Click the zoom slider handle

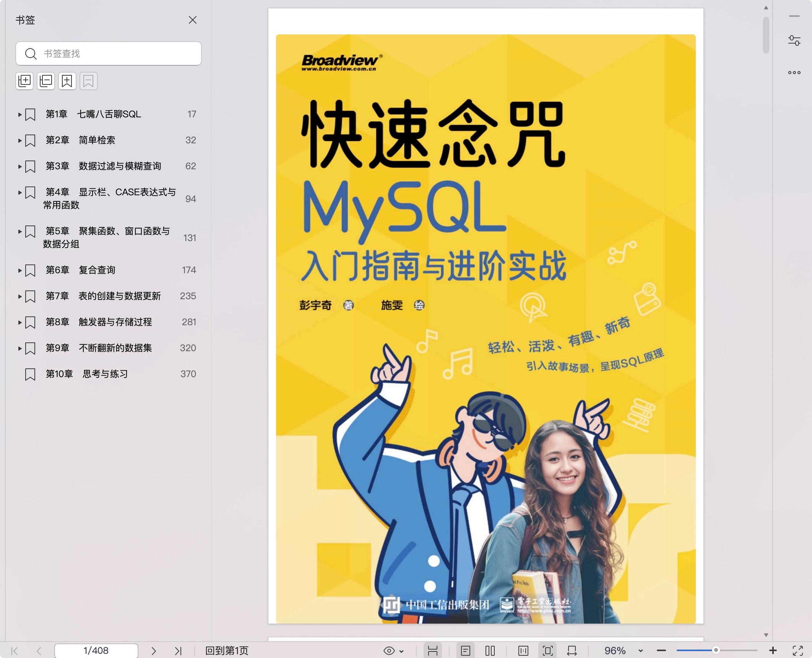(716, 650)
